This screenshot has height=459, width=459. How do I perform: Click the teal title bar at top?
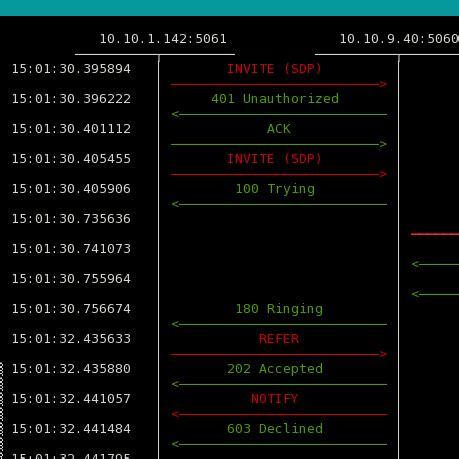[229, 8]
